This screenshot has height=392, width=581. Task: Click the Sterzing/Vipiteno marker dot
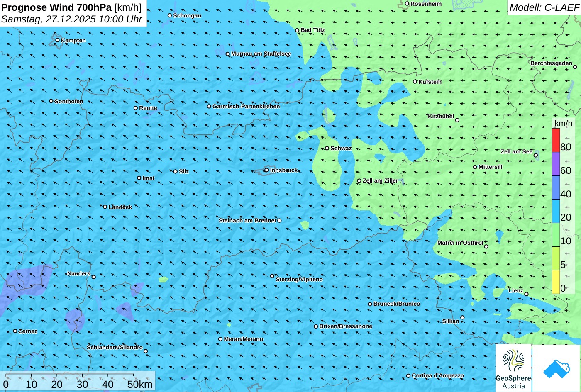pyautogui.click(x=272, y=276)
